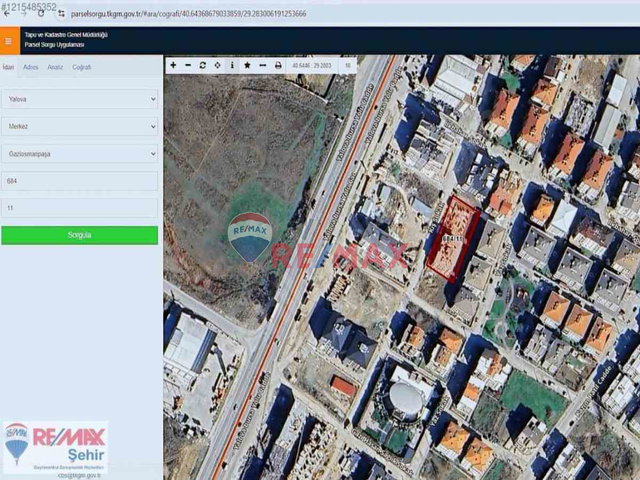Switch to the İdari tab
The height and width of the screenshot is (480, 640).
point(8,67)
